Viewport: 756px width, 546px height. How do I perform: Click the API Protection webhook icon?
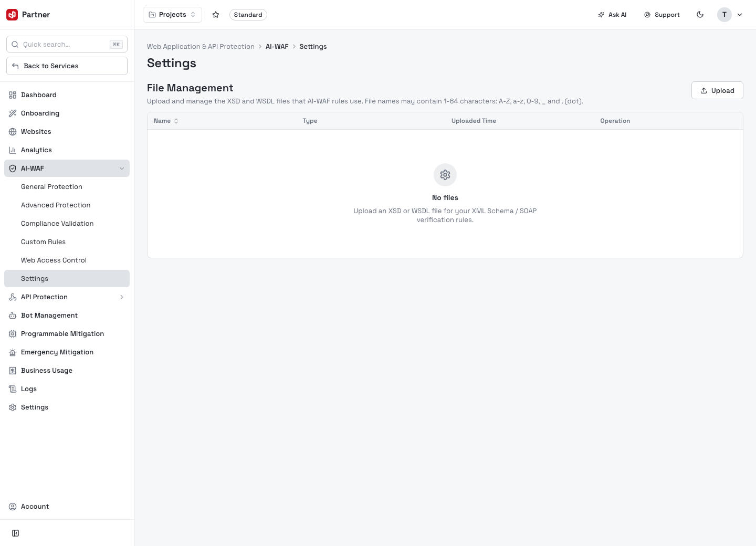[13, 297]
